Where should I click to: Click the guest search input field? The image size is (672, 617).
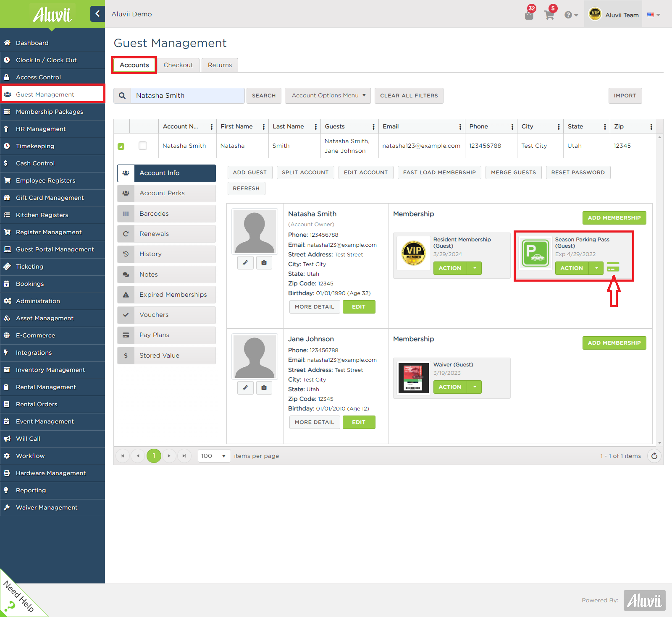pyautogui.click(x=188, y=96)
